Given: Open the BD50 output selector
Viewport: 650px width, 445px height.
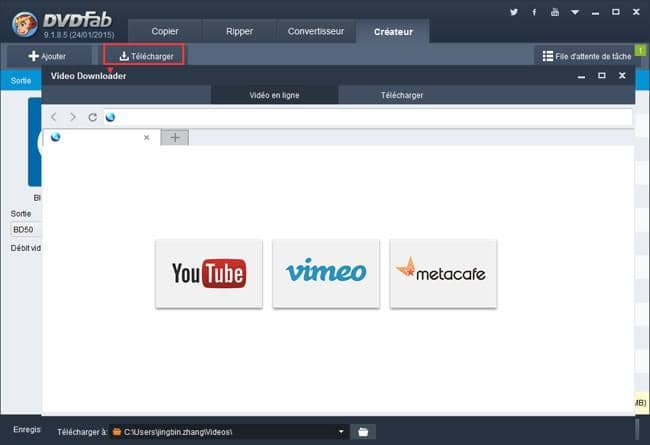Looking at the screenshot, I should (x=25, y=229).
